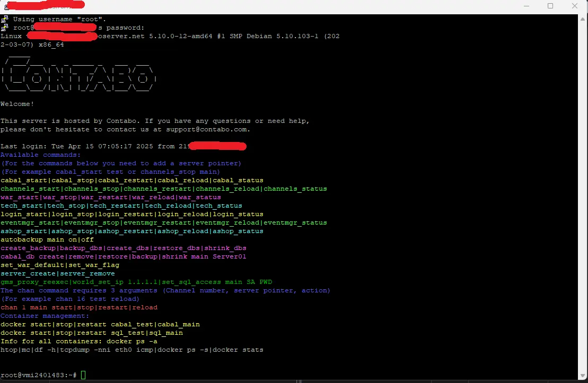Click the 'channels_status' command text
The width and height of the screenshot is (588, 383).
tap(295, 189)
